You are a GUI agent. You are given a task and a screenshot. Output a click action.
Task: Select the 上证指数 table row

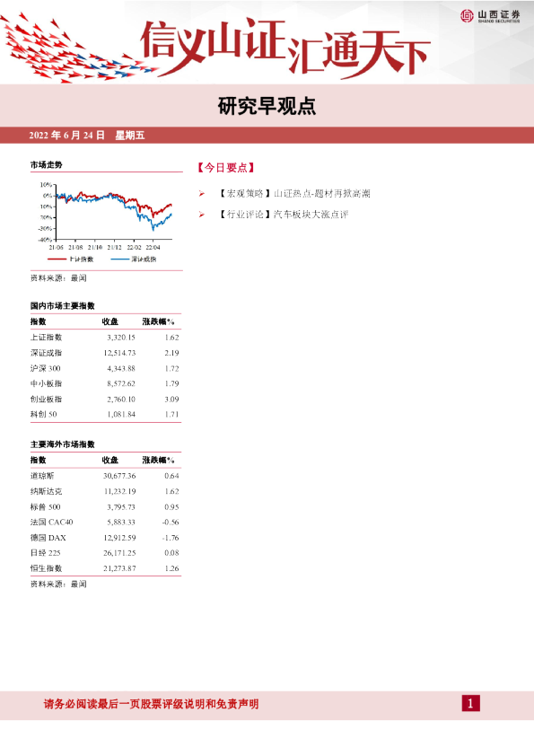(105, 338)
